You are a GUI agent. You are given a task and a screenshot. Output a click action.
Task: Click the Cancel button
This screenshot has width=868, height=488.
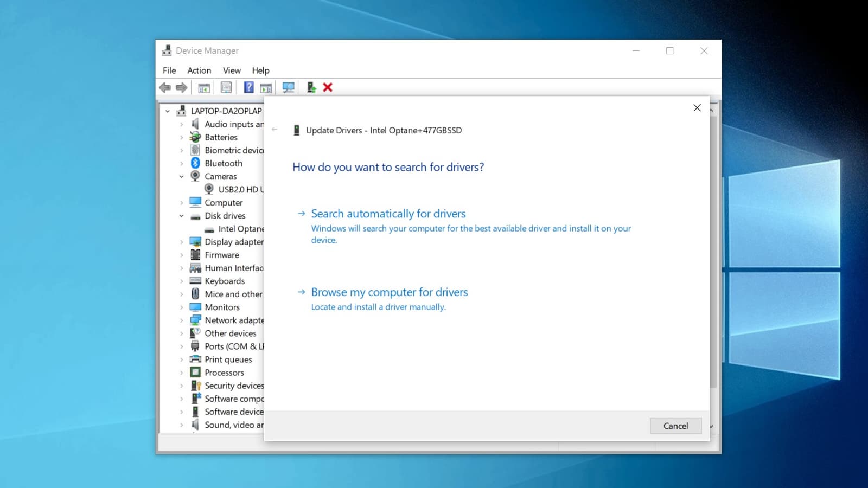675,426
